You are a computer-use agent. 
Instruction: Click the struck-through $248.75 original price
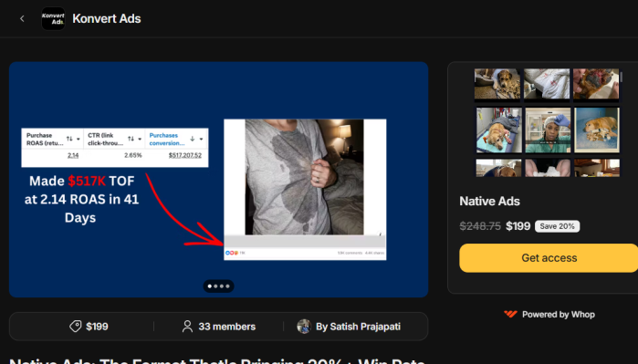tap(480, 226)
